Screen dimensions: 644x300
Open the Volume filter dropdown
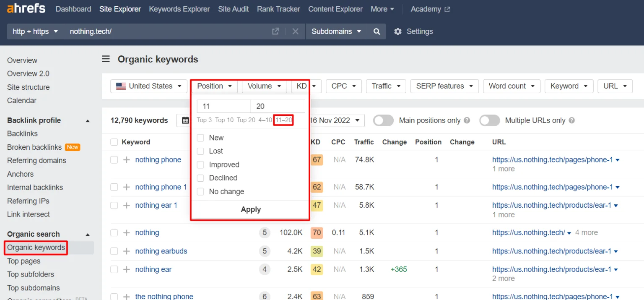point(264,86)
